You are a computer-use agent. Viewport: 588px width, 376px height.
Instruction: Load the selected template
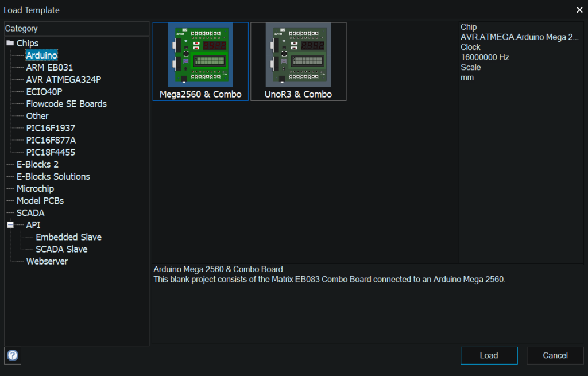point(489,355)
